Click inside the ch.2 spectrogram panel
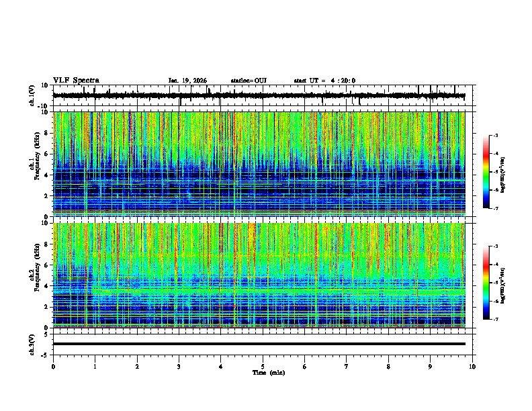 (x=259, y=275)
